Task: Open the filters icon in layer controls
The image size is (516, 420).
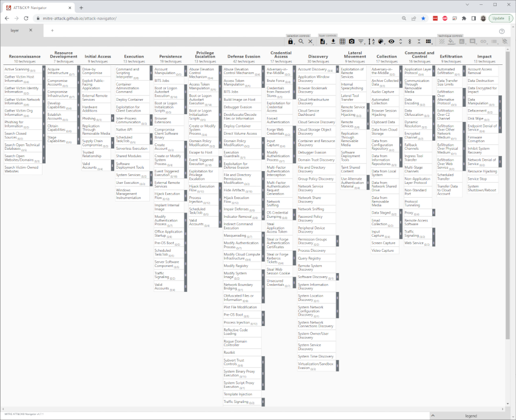Action: point(361,41)
